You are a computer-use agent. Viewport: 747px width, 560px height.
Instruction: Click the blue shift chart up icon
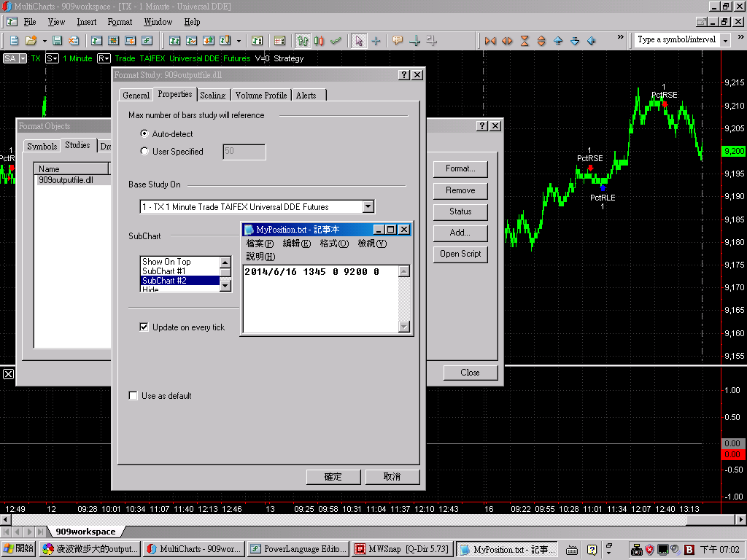558,41
